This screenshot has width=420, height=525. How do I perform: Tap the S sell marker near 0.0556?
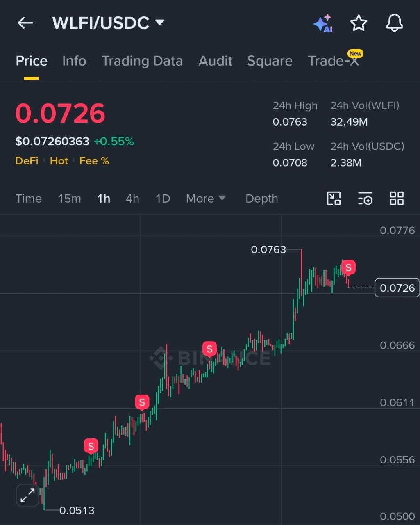91,446
